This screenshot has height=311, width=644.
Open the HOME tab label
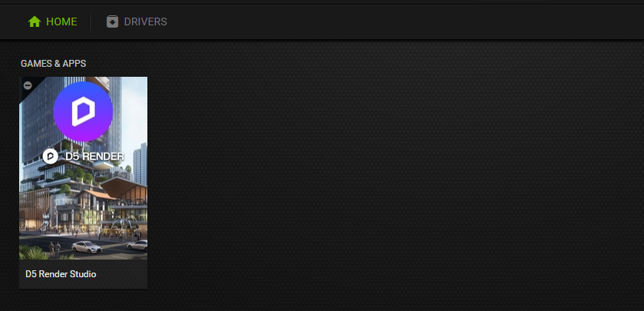coord(61,22)
